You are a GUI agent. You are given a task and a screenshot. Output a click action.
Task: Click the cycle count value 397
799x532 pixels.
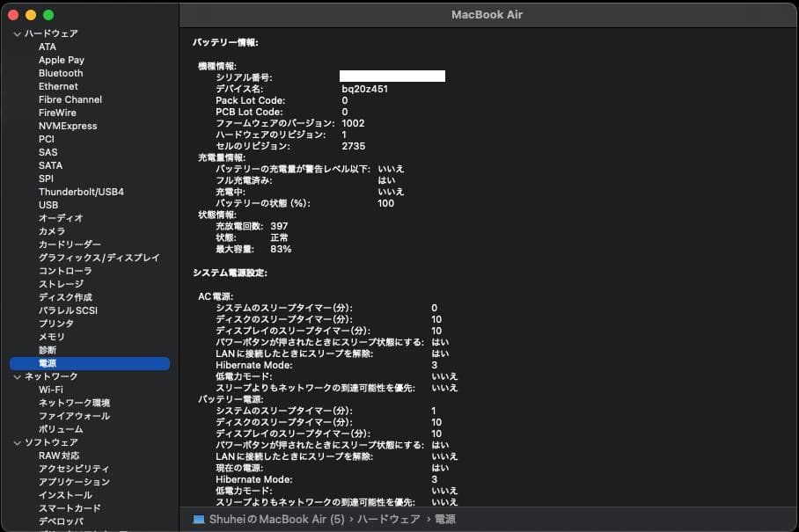(x=279, y=227)
